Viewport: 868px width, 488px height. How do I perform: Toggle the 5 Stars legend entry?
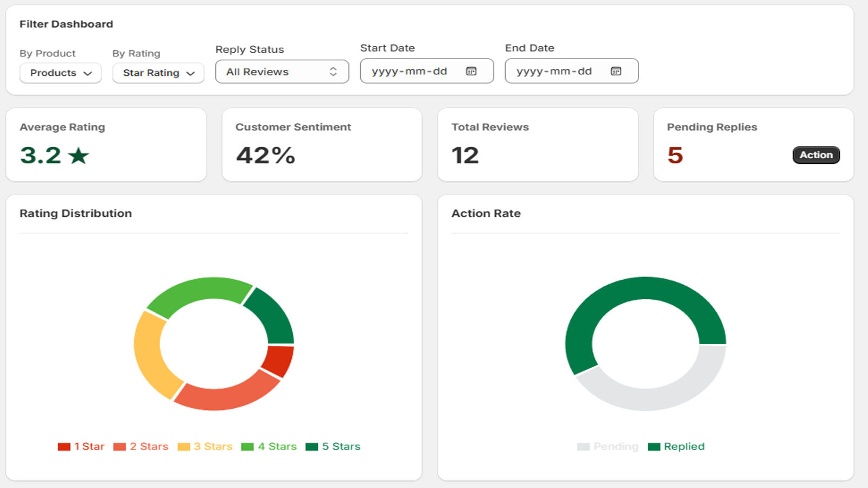click(x=333, y=446)
